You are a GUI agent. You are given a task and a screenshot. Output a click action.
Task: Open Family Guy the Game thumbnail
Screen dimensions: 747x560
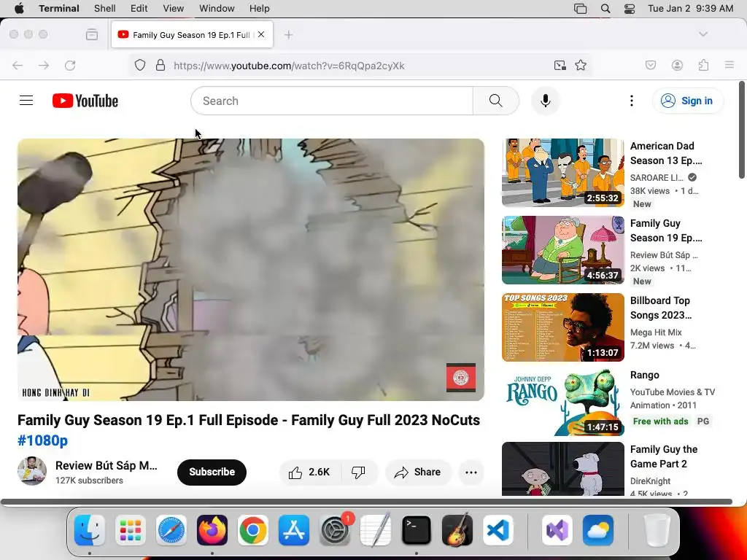pos(562,469)
